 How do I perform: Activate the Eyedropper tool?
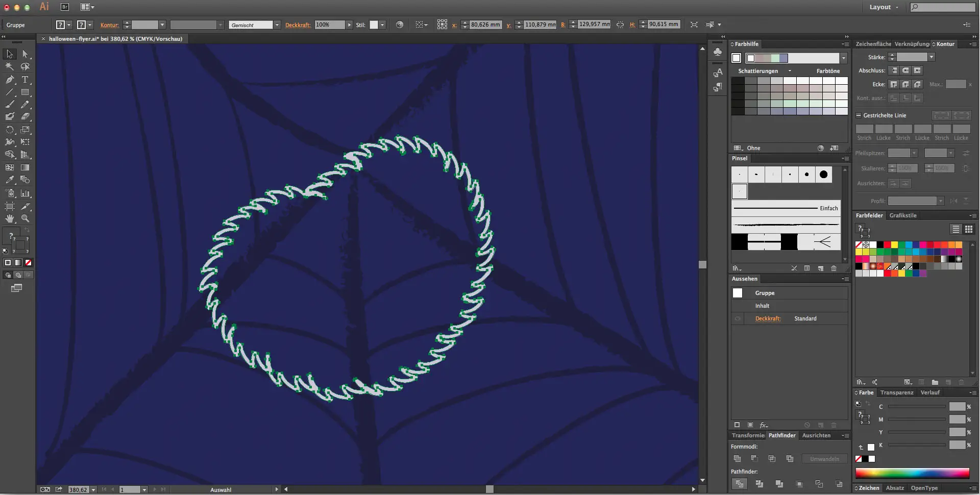point(10,180)
